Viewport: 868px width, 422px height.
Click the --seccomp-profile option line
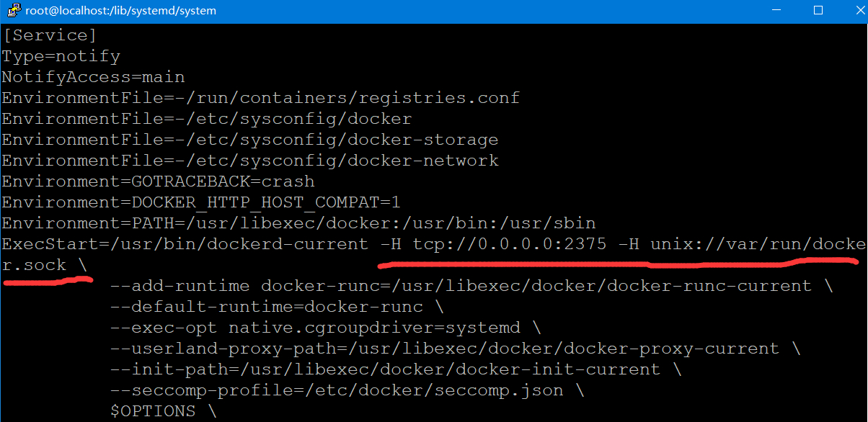tap(347, 390)
